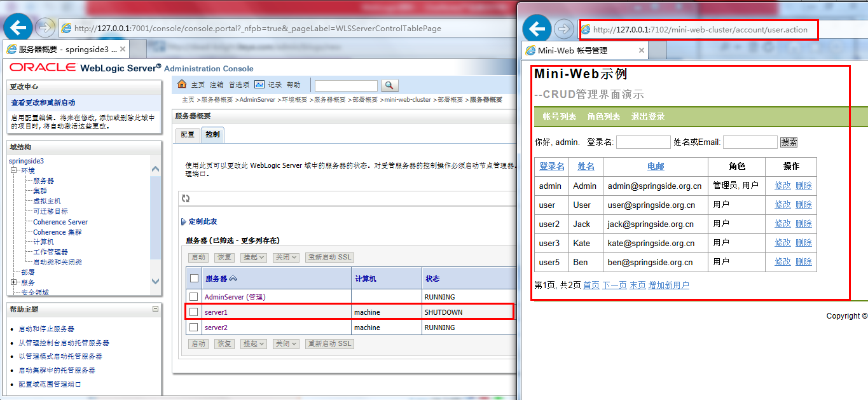
Task: Click the upper 恢复 button
Action: tap(224, 258)
